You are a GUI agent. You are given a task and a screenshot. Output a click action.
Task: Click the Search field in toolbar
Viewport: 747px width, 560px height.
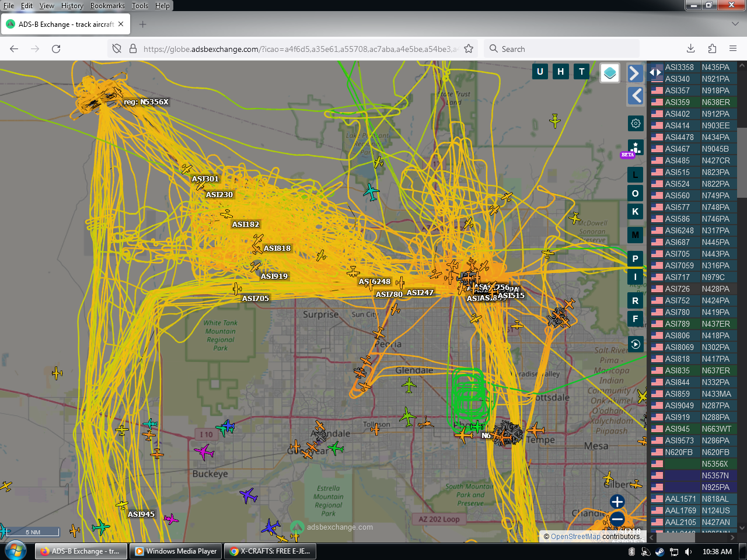pyautogui.click(x=561, y=49)
